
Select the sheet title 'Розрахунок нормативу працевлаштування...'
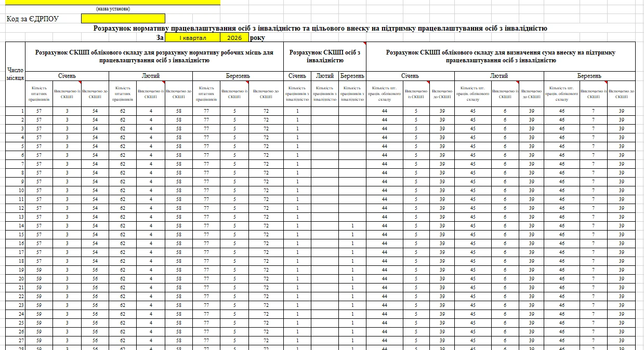click(320, 29)
